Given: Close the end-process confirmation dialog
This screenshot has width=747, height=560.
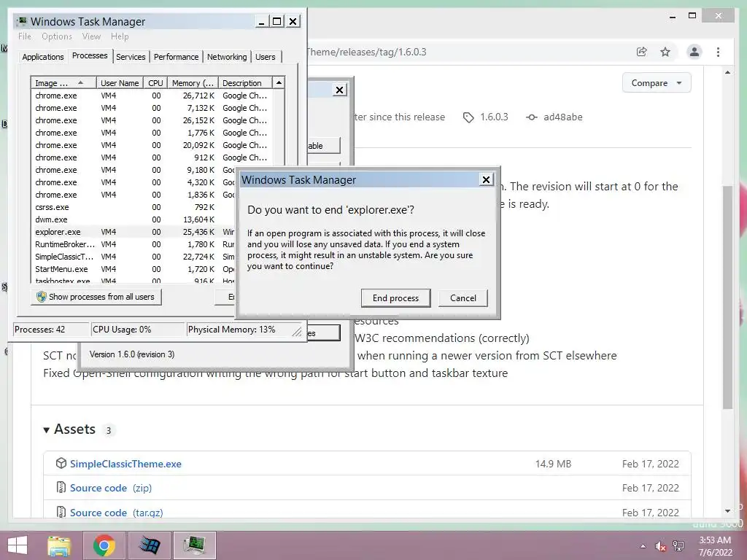Looking at the screenshot, I should pyautogui.click(x=486, y=179).
